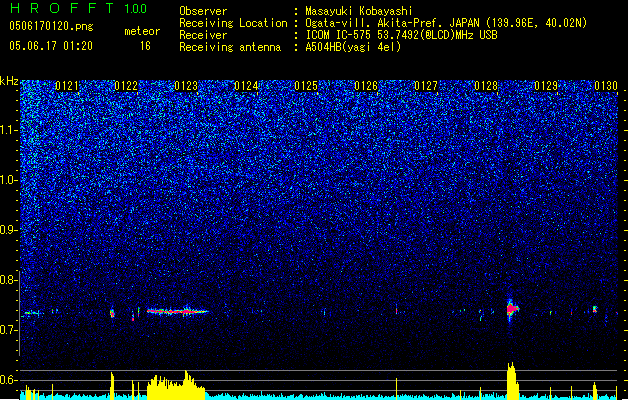Click the wide yellow intensity peak under 0123
Viewport: 629px width, 400px height.
pyautogui.click(x=177, y=385)
